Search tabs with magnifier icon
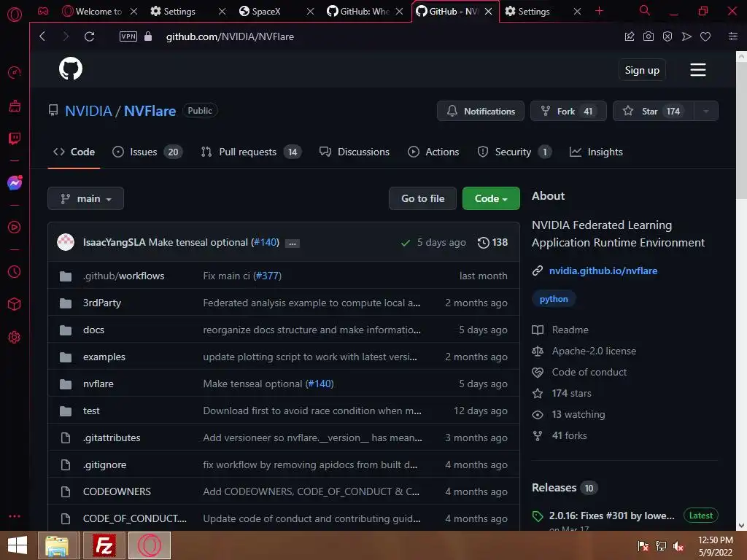The height and width of the screenshot is (560, 747). pyautogui.click(x=645, y=10)
